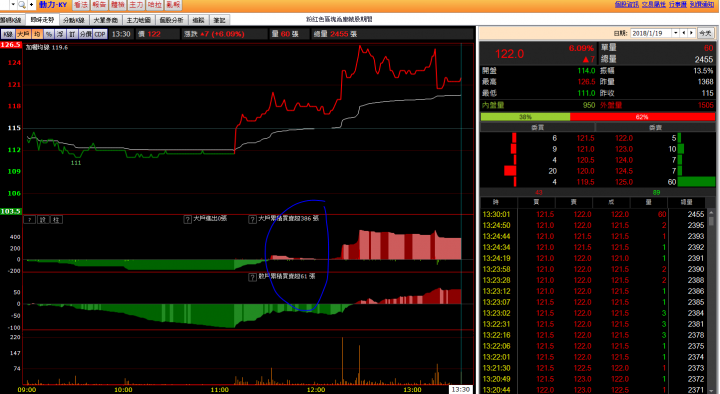Toggle the 均 average line button
Viewport: 720px width, 394px height.
coord(37,34)
